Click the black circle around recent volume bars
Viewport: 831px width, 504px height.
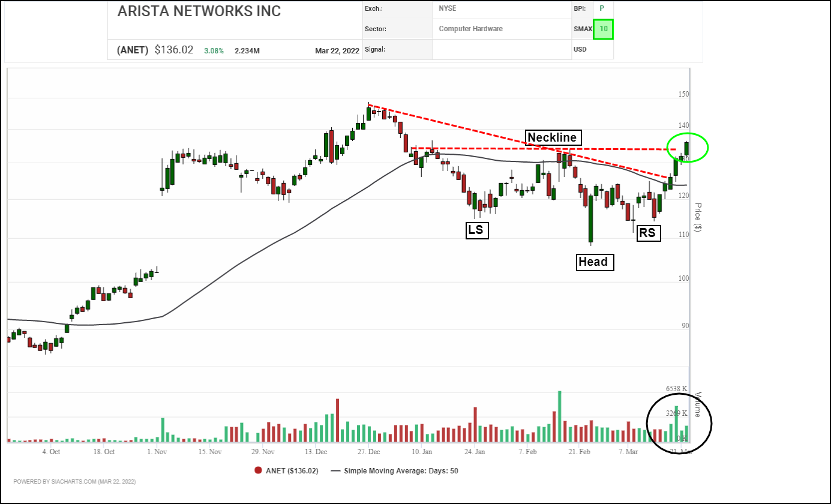(x=679, y=423)
